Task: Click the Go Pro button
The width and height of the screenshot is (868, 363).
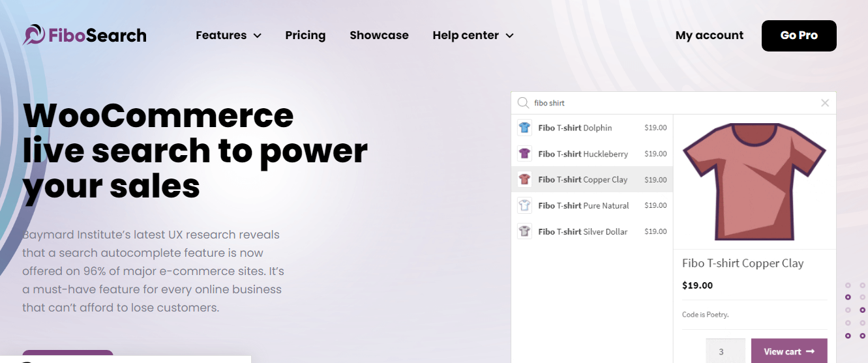Action: [x=799, y=36]
